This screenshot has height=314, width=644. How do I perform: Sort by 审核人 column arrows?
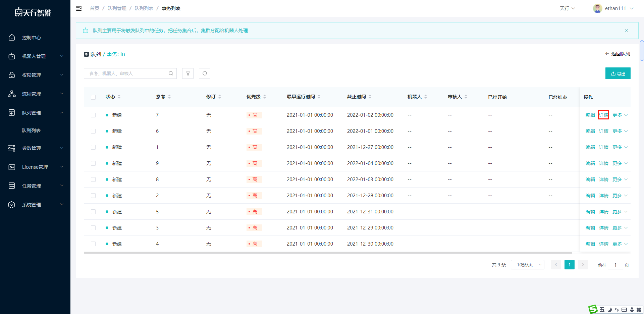pyautogui.click(x=466, y=97)
